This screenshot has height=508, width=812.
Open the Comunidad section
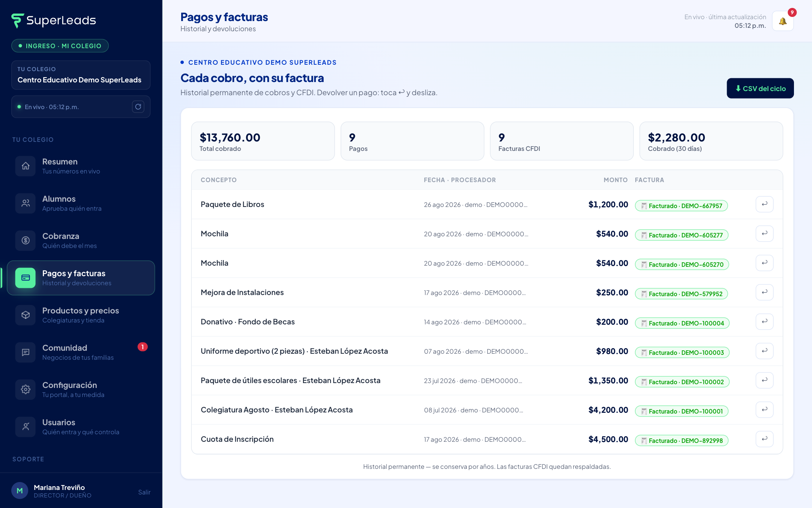[81, 352]
